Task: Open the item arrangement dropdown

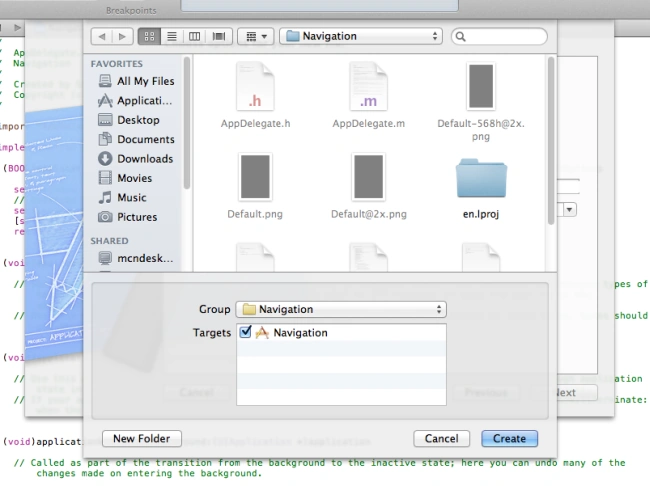Action: pos(255,36)
